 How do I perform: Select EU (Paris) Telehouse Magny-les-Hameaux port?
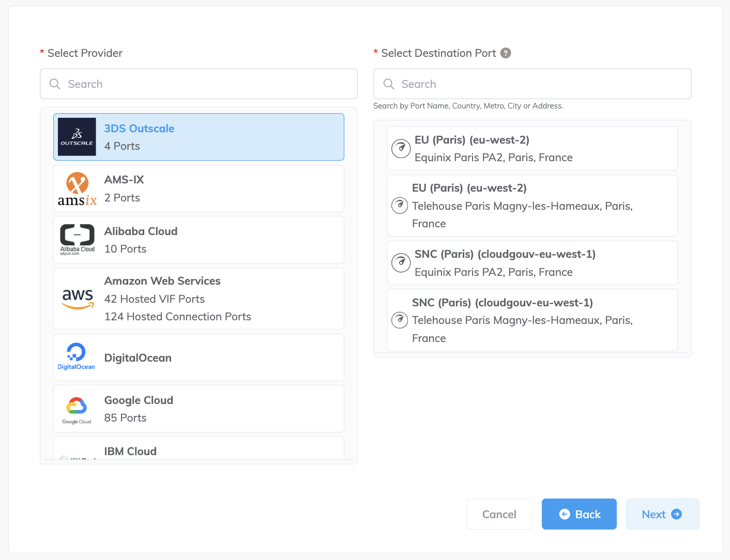(532, 206)
